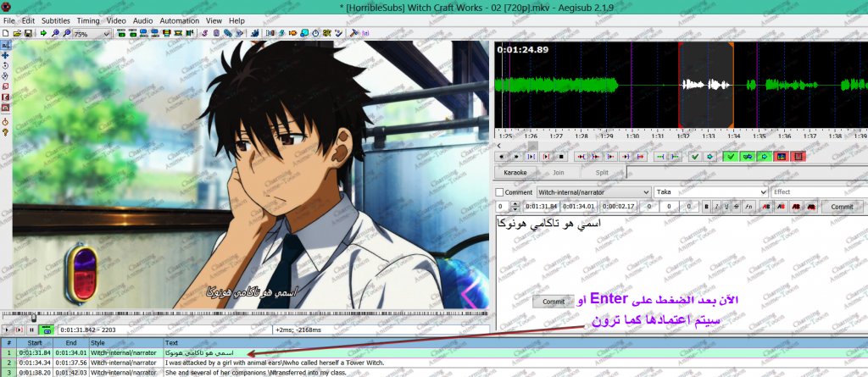
Task: Click the Italic formatting button
Action: [x=715, y=206]
